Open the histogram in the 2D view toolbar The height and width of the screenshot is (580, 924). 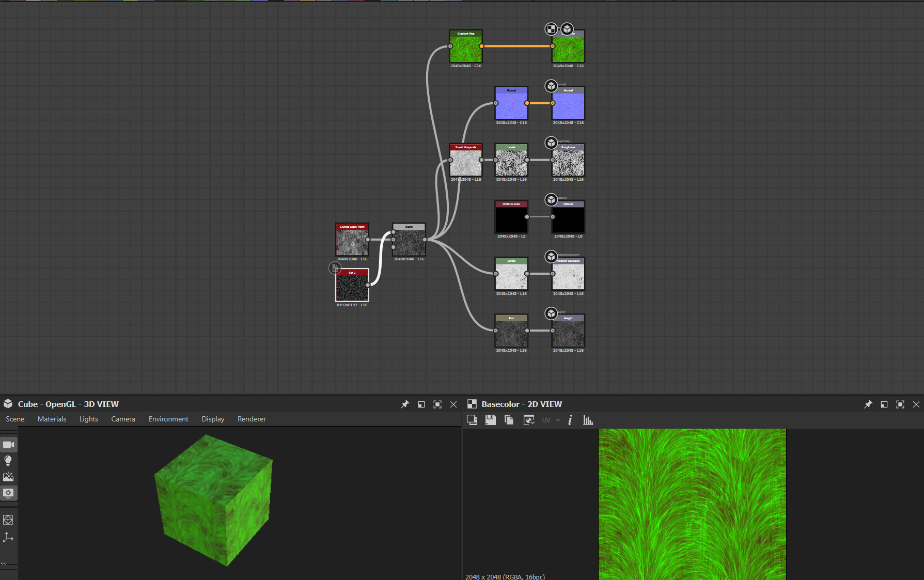588,420
